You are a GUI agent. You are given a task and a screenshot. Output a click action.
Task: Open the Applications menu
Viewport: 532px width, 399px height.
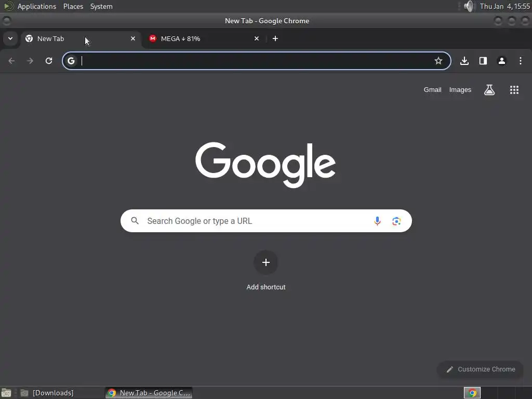click(x=37, y=6)
